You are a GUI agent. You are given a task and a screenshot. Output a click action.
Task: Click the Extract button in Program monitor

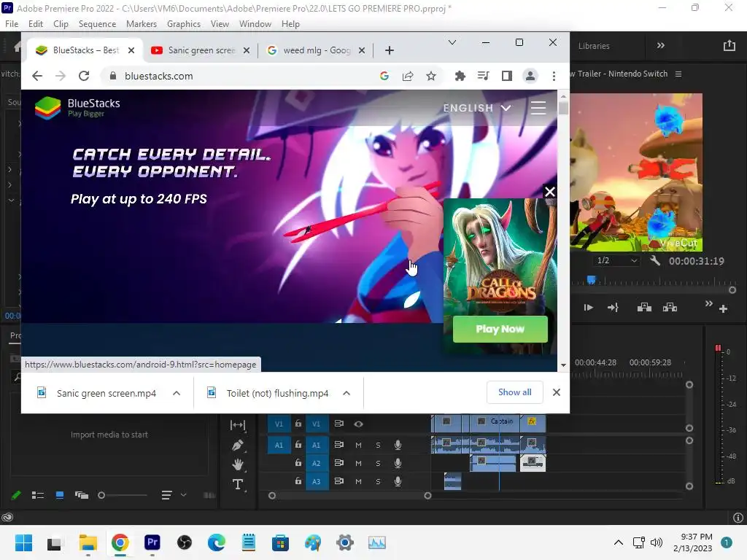[670, 307]
